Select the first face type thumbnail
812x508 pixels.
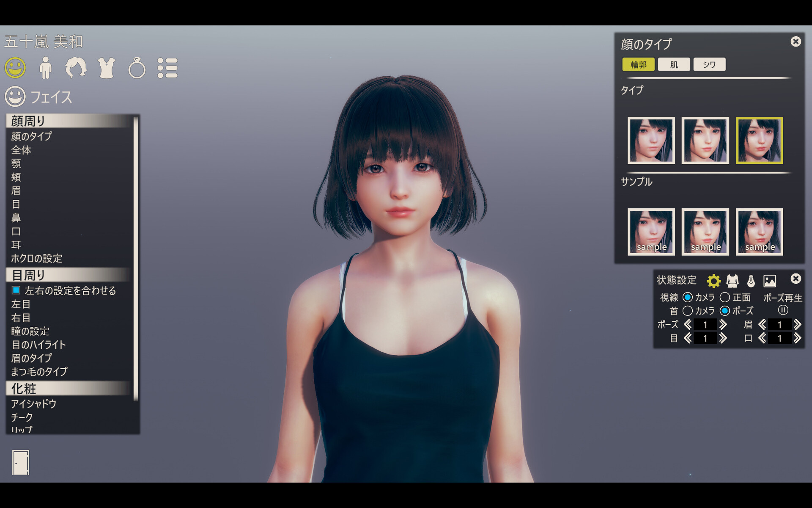point(651,140)
